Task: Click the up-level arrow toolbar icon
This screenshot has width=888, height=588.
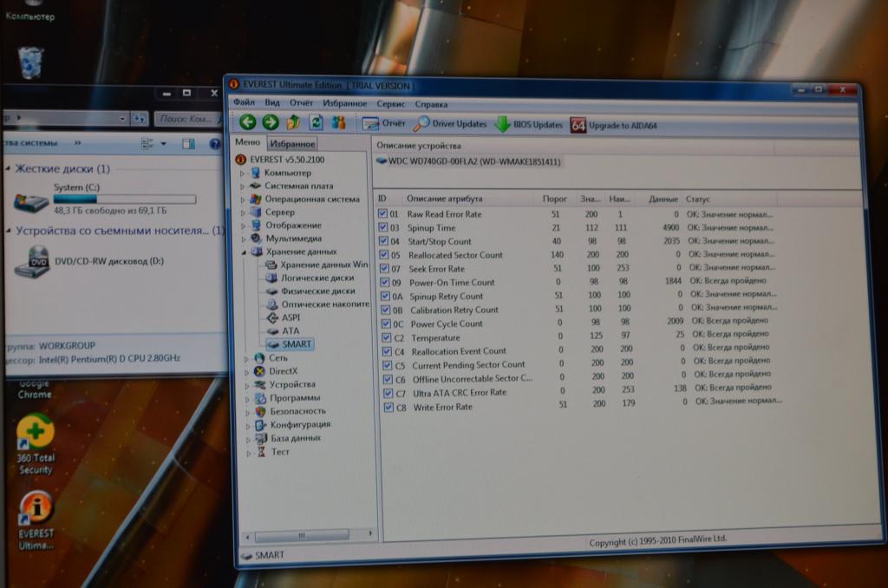Action: pyautogui.click(x=293, y=122)
